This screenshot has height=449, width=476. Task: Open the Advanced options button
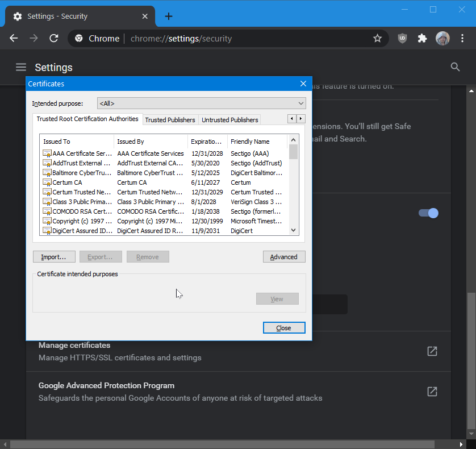(x=284, y=257)
